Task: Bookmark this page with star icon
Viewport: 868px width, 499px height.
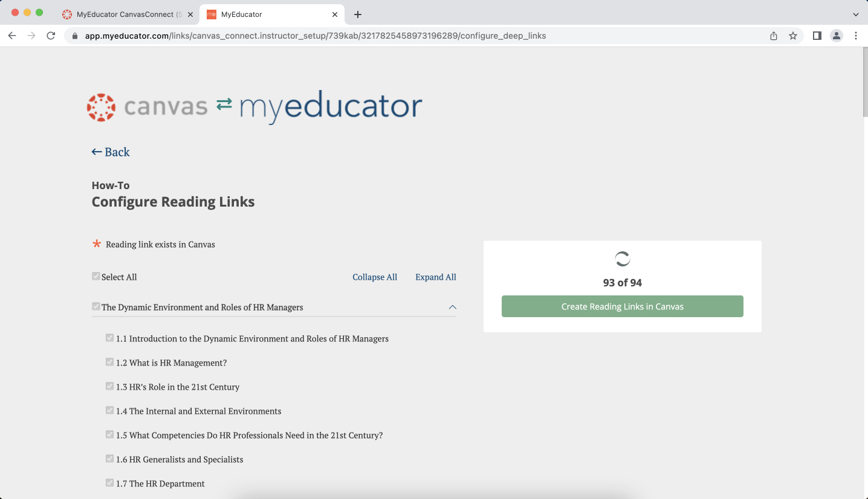Action: point(793,36)
